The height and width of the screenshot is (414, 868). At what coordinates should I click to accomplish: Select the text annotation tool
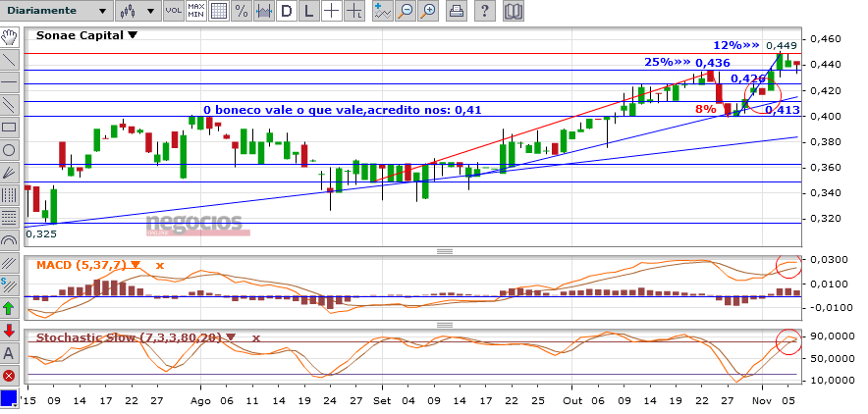point(10,353)
